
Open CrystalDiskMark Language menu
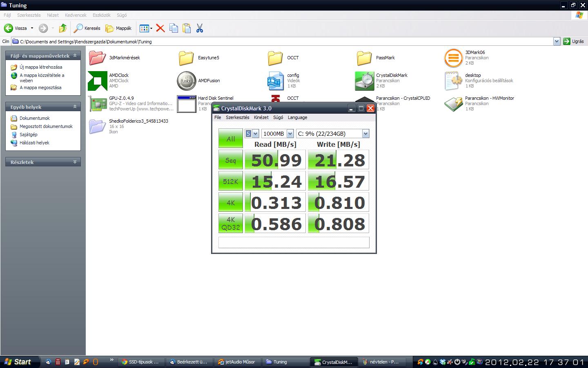click(x=297, y=117)
